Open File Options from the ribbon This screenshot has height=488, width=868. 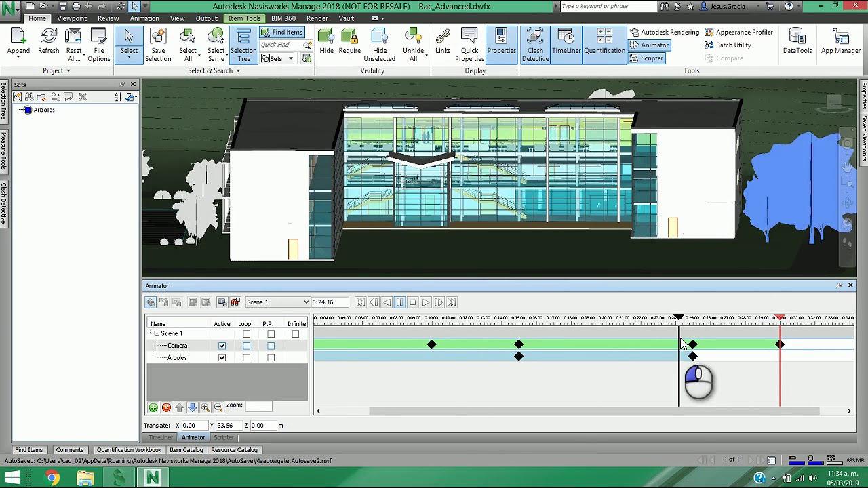point(99,45)
